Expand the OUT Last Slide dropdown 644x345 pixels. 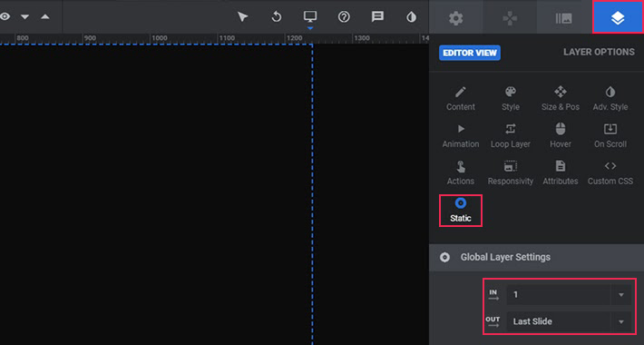point(569,321)
